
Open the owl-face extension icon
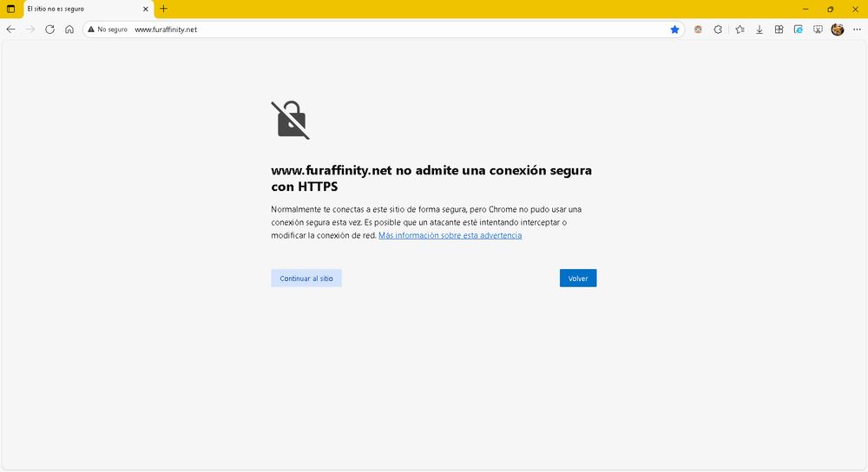(x=698, y=29)
